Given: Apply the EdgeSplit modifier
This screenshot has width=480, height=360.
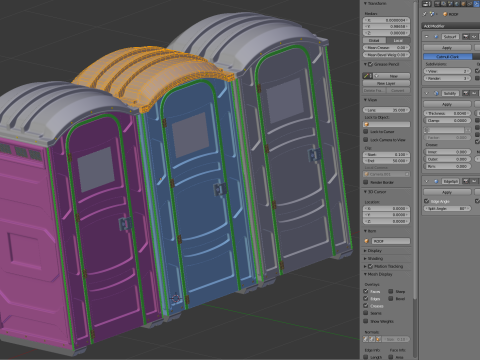Looking at the screenshot, I should pos(447,192).
